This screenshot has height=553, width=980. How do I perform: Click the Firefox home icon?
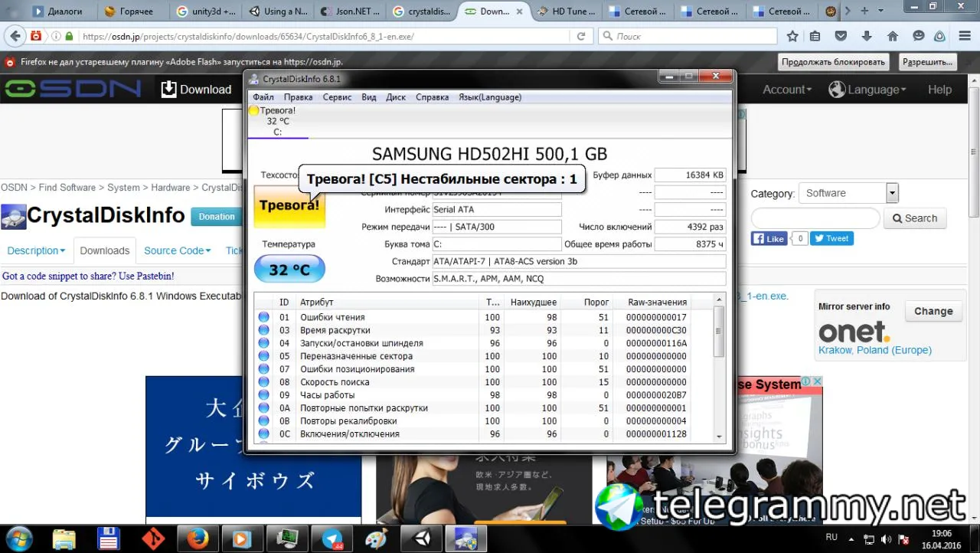click(893, 36)
